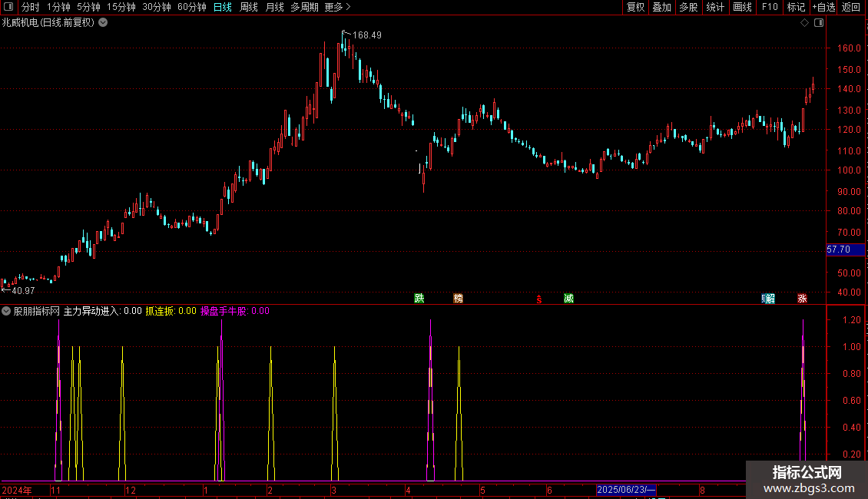Click the 2024年 label on the time axis

17,490
